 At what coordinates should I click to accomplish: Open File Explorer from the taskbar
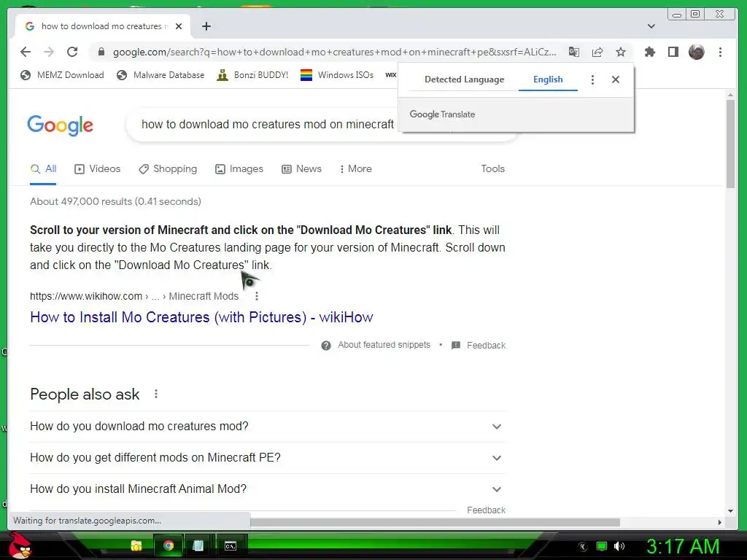(136, 545)
